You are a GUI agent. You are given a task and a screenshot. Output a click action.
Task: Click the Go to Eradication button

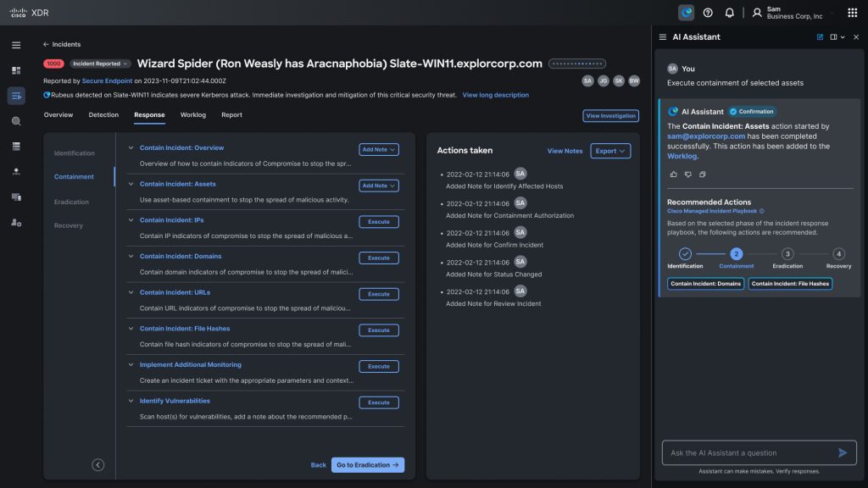367,465
